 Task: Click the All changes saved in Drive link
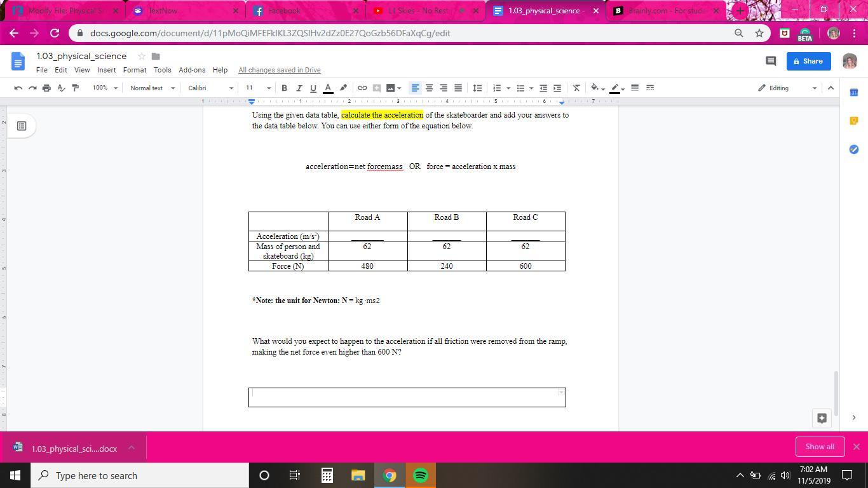280,70
